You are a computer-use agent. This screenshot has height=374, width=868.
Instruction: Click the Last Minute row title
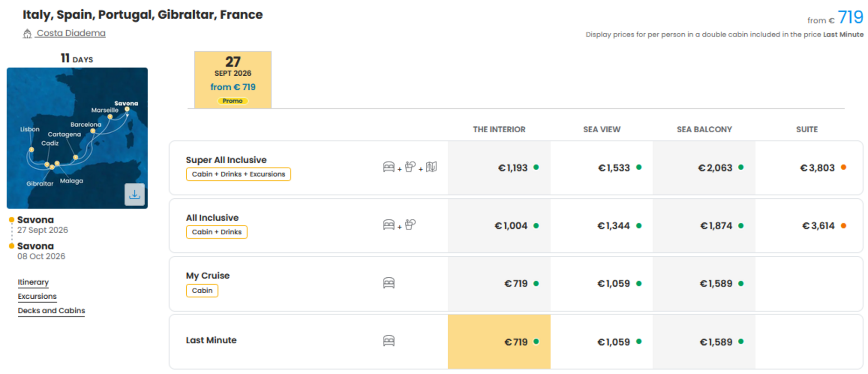tap(211, 340)
